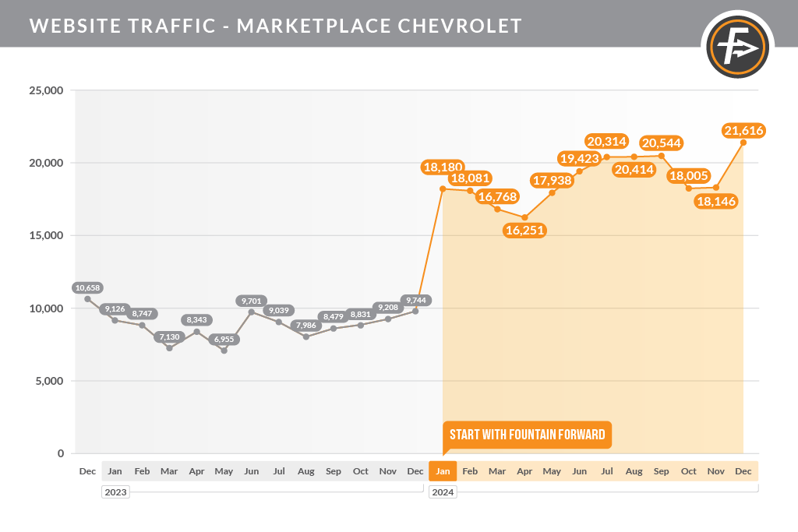Select the 10,658 December data point label

click(87, 288)
